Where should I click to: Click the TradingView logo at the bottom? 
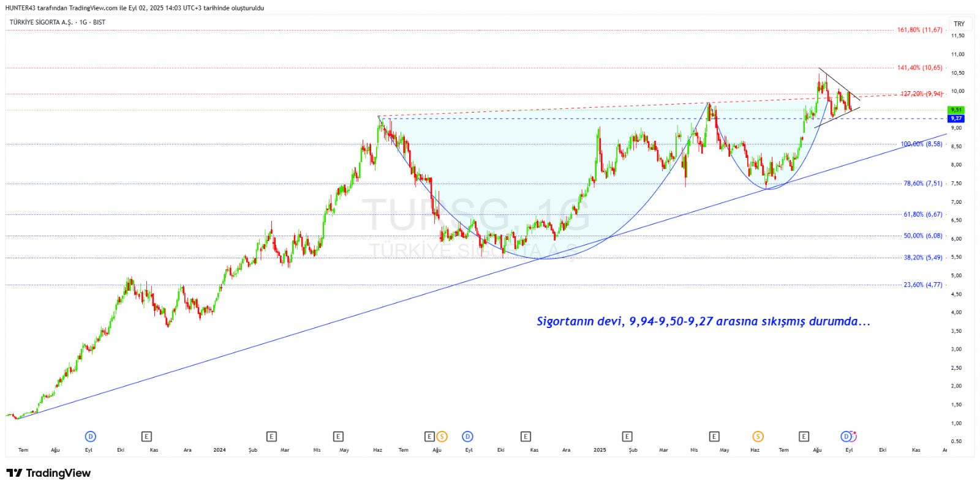pyautogui.click(x=48, y=473)
